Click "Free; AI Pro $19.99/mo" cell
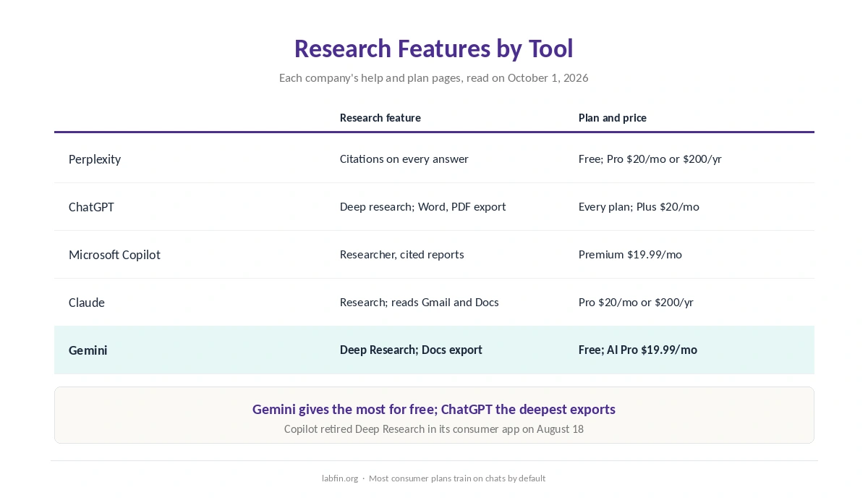The width and height of the screenshot is (868, 498). 637,350
